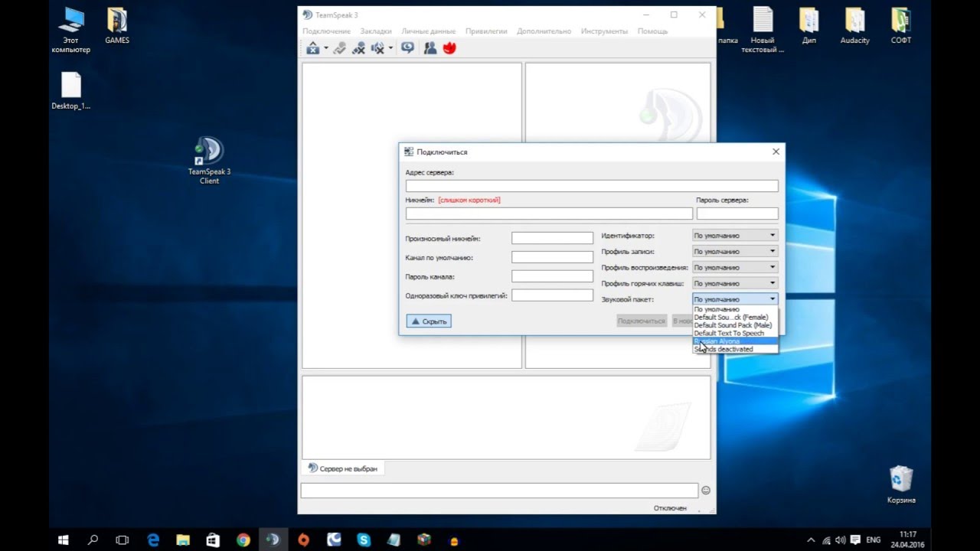Choose 'Default Sou...ck (Female)' sound pack
Screen dimensions: 980x551
click(735, 317)
